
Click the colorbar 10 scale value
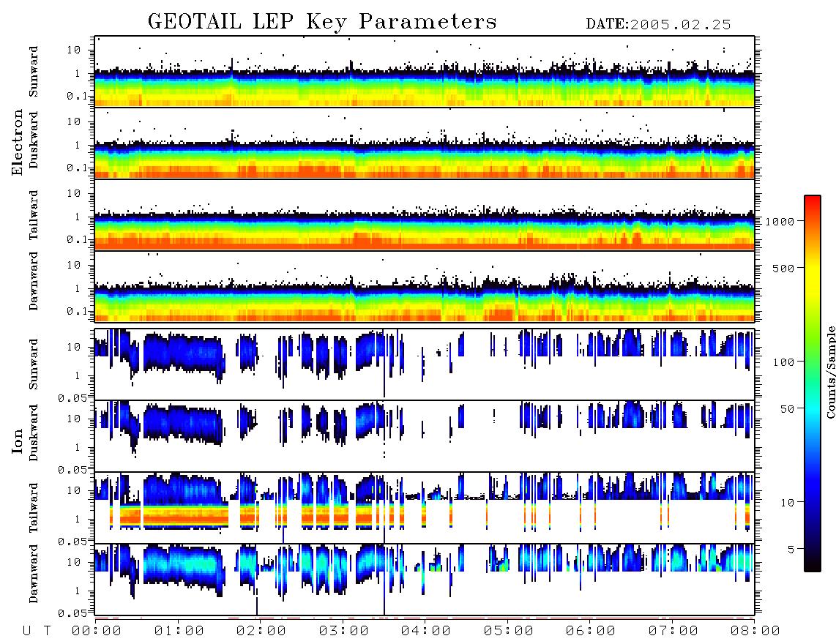(788, 502)
